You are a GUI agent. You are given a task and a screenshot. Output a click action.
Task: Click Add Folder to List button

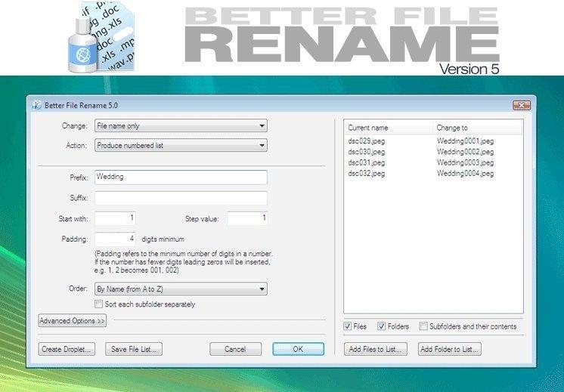pos(450,349)
